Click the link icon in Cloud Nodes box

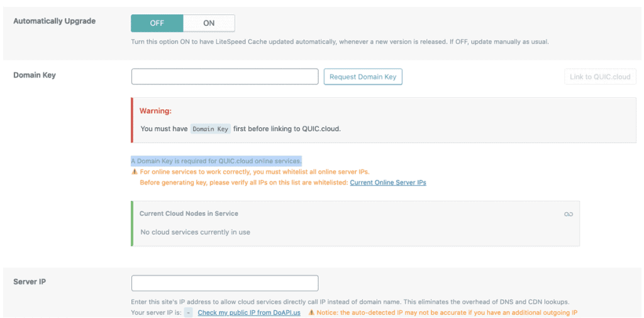(569, 214)
